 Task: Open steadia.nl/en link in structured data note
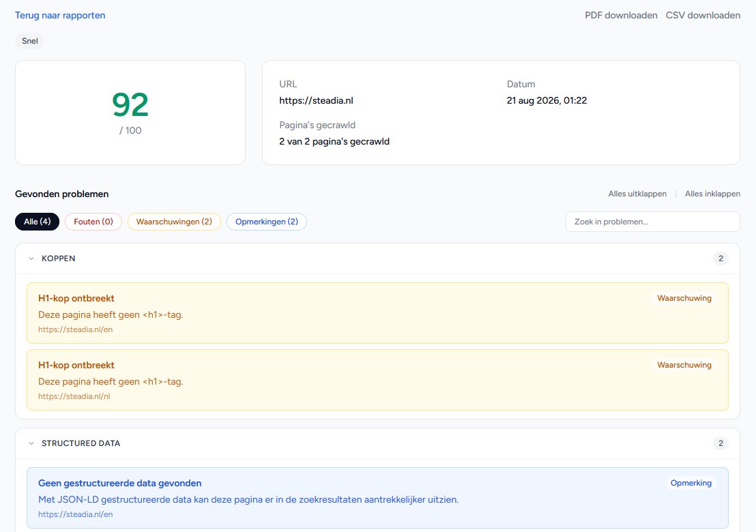(75, 514)
